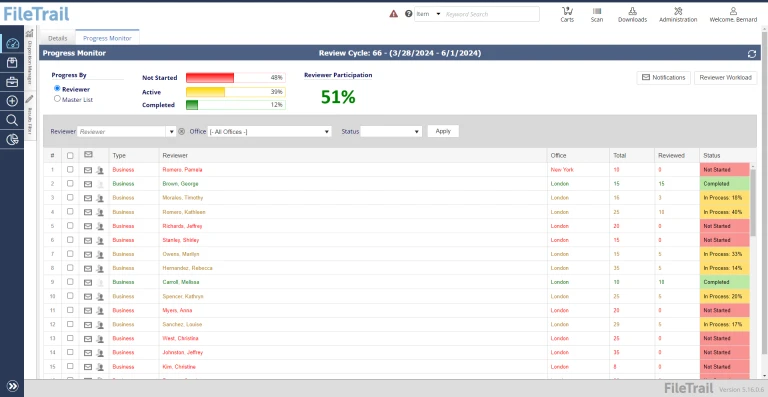Image resolution: width=768 pixels, height=397 pixels.
Task: Click the FileTrail logo at top left
Action: (36, 14)
